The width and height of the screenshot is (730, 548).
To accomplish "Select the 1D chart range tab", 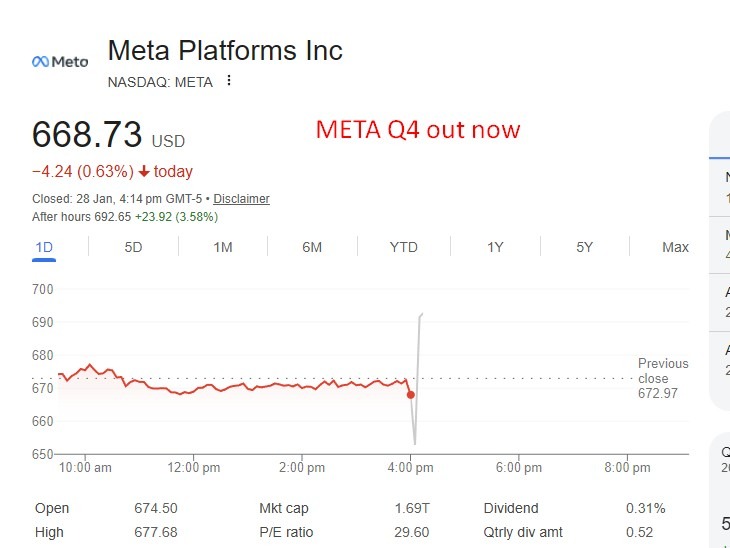I will pyautogui.click(x=44, y=247).
